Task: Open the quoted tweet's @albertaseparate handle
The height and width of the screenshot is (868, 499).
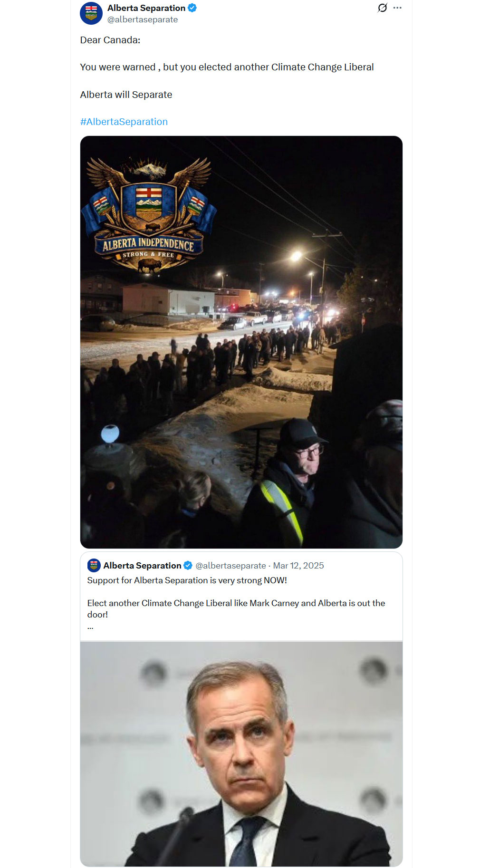Action: coord(230,565)
